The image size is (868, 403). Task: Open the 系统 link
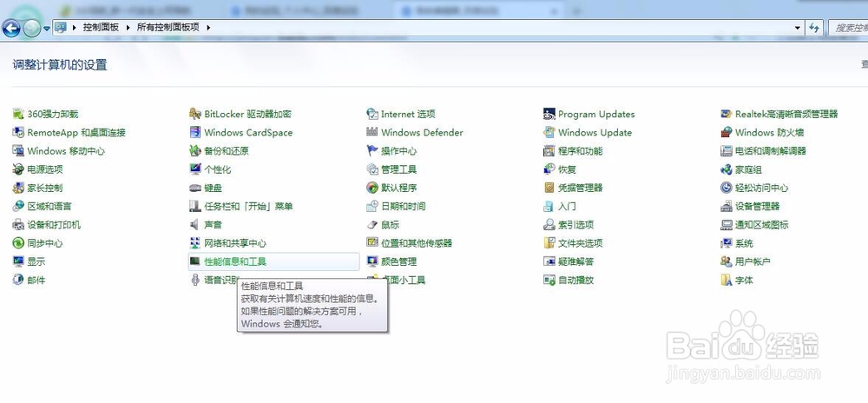(x=744, y=243)
